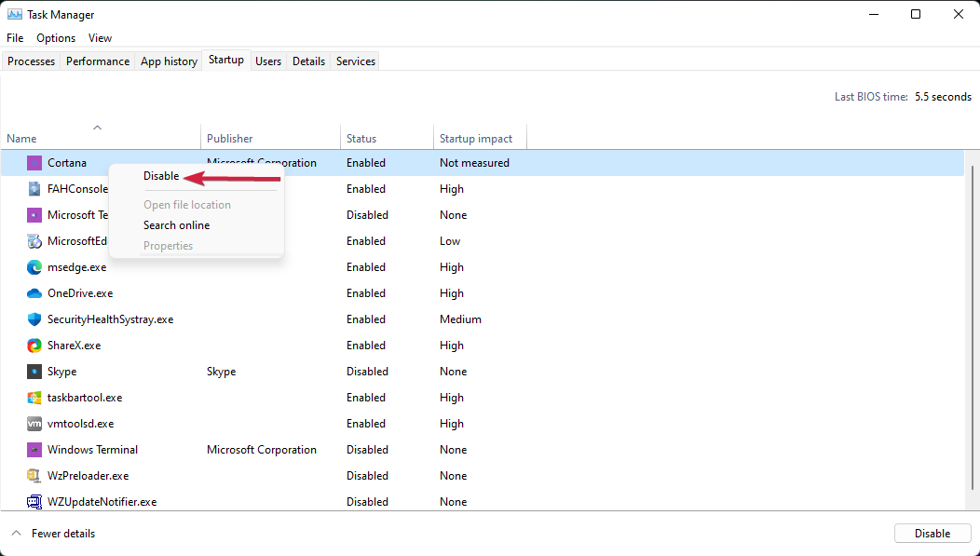Click the taskbartool.exe icon
The width and height of the screenshot is (980, 556).
click(x=34, y=398)
